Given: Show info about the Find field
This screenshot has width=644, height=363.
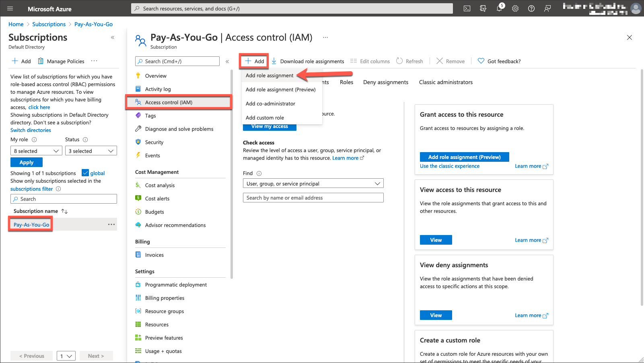Looking at the screenshot, I should pyautogui.click(x=259, y=173).
